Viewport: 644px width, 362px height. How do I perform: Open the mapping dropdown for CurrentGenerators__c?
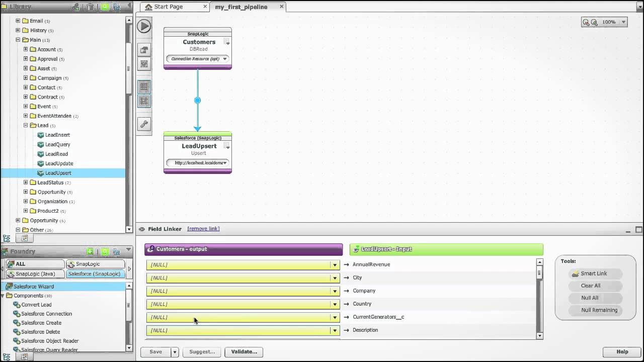click(x=335, y=317)
